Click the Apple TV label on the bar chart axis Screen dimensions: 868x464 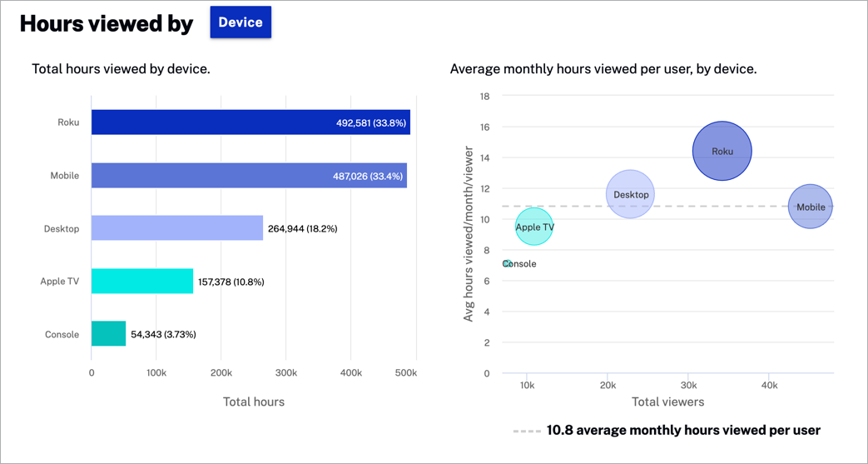click(60, 282)
